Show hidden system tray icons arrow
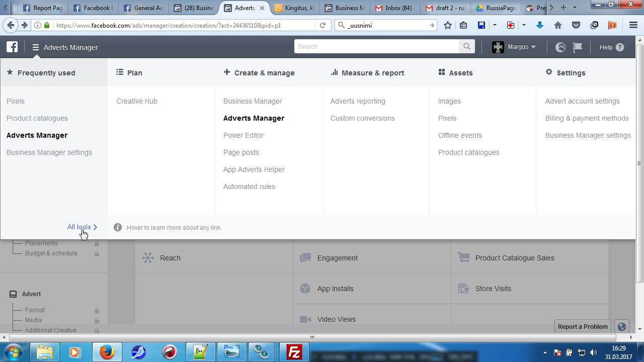The height and width of the screenshot is (362, 644). [x=545, y=352]
